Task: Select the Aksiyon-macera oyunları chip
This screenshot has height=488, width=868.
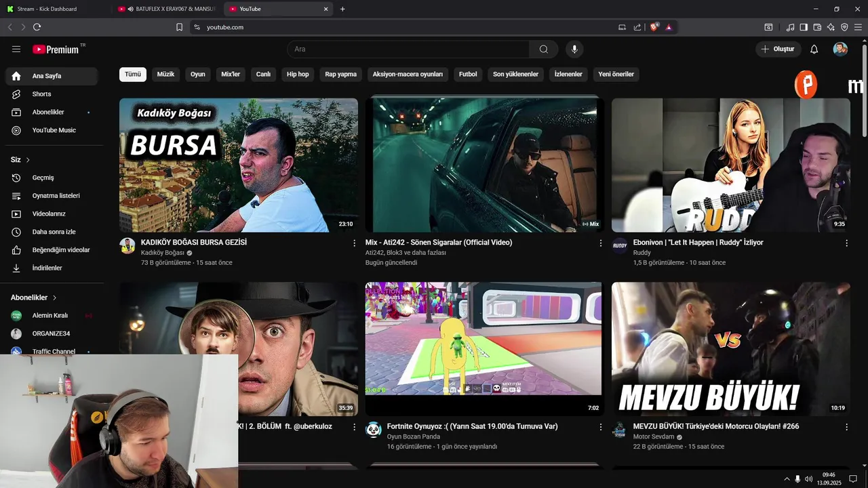Action: pyautogui.click(x=408, y=74)
